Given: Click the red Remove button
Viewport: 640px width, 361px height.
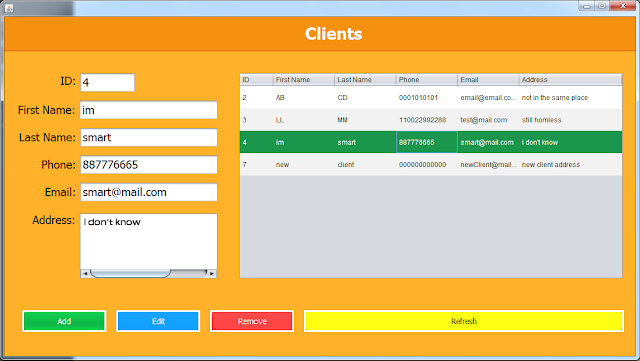Looking at the screenshot, I should coord(252,321).
